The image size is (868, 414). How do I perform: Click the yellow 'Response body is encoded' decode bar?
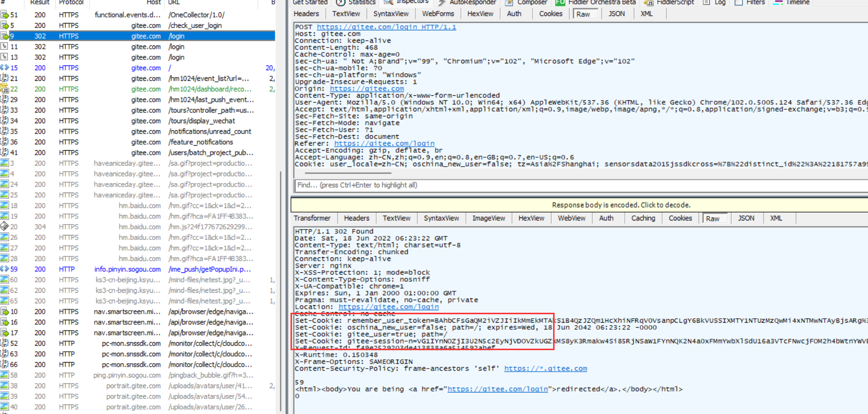[579, 205]
